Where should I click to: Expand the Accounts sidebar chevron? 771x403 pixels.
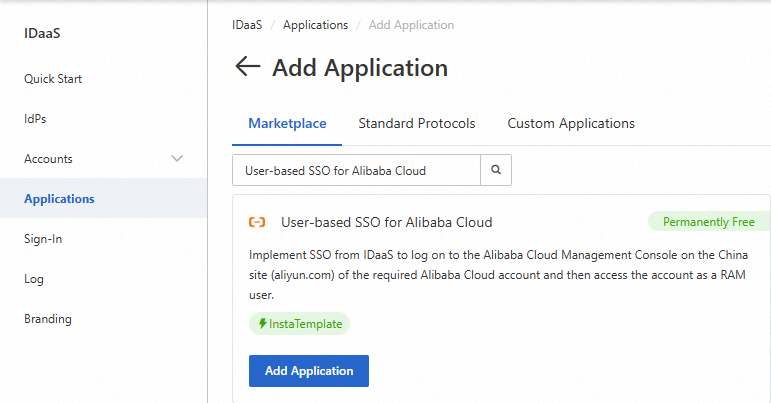coord(178,159)
